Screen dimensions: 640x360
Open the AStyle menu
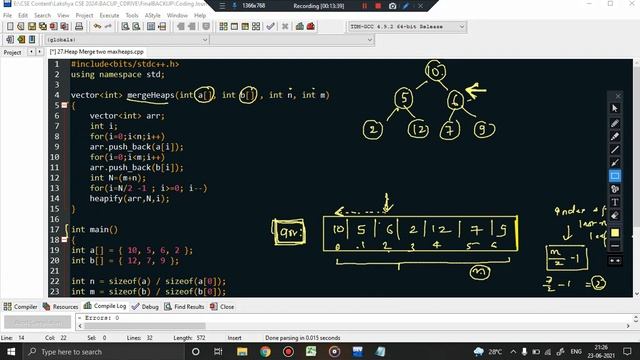(x=153, y=15)
